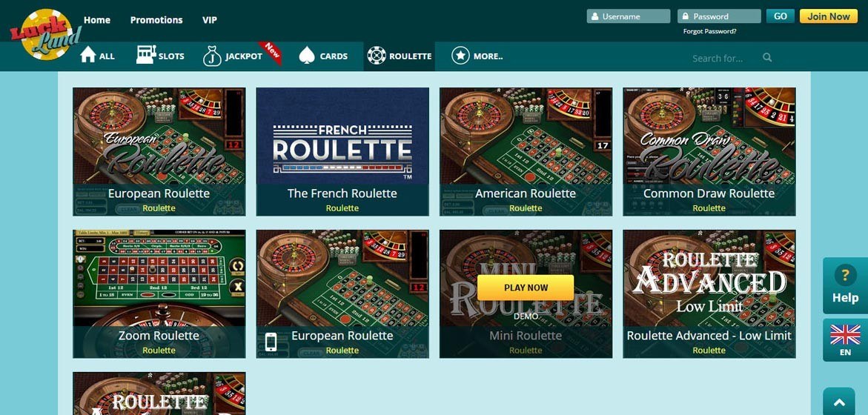This screenshot has width=868, height=415.
Task: Follow the Forgot Password? link
Action: (x=709, y=32)
